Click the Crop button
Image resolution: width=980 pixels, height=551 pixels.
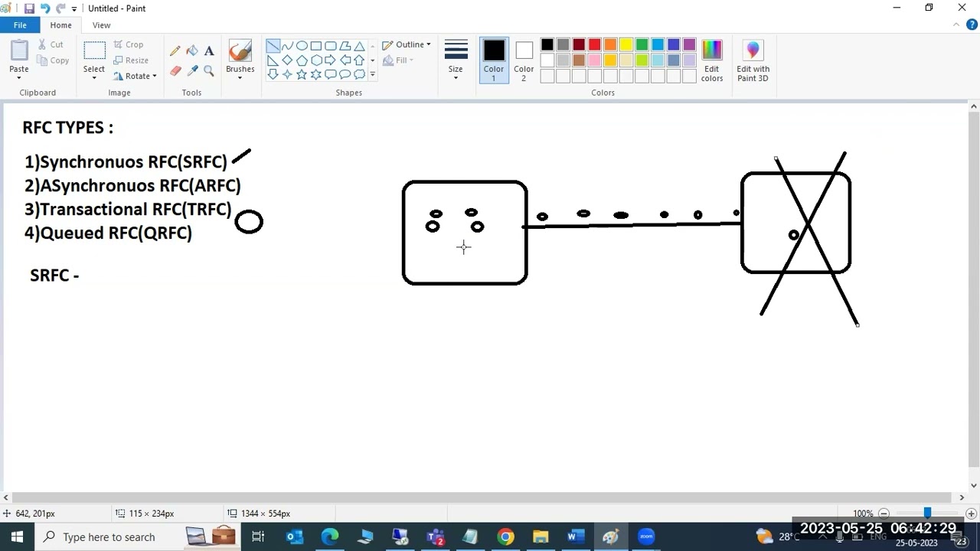pyautogui.click(x=129, y=44)
